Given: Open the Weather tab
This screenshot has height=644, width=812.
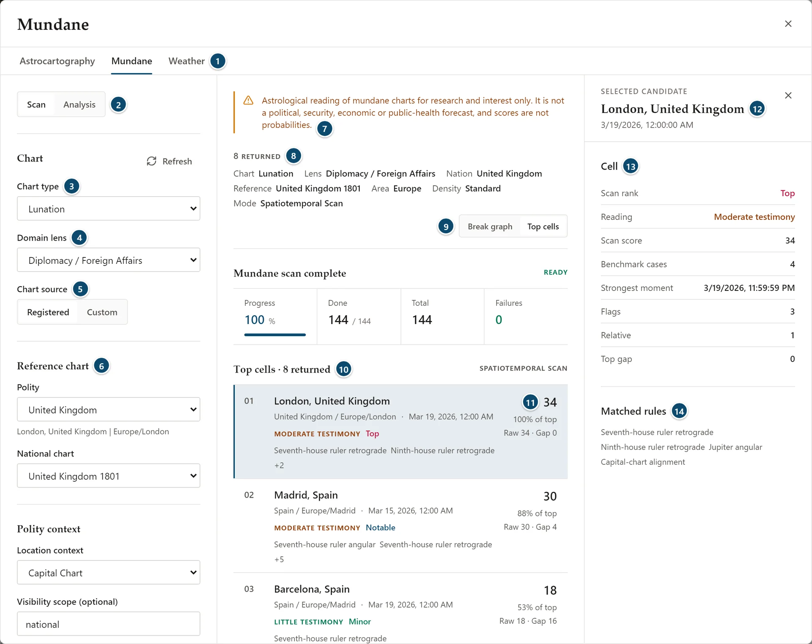Looking at the screenshot, I should point(187,61).
